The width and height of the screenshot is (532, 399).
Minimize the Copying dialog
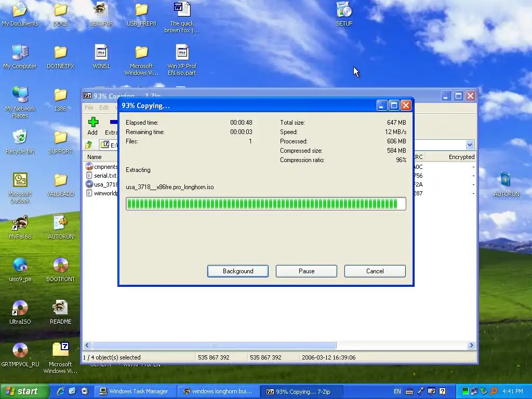click(x=382, y=105)
